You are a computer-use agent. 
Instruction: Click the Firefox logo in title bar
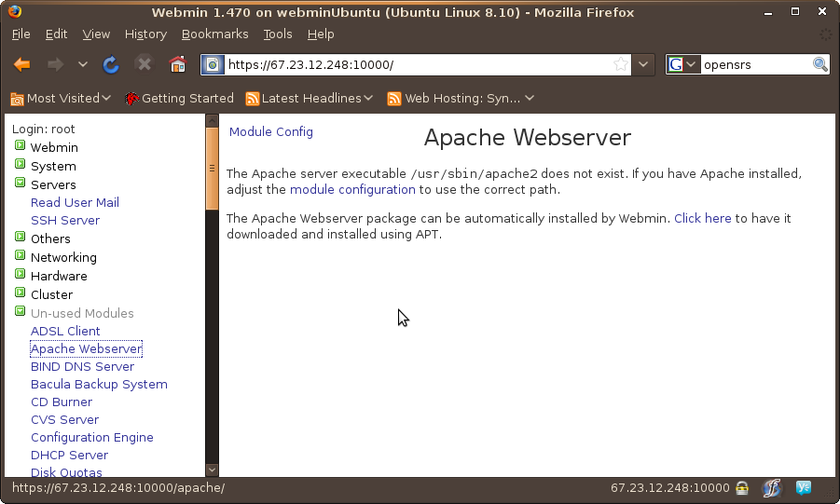point(15,12)
